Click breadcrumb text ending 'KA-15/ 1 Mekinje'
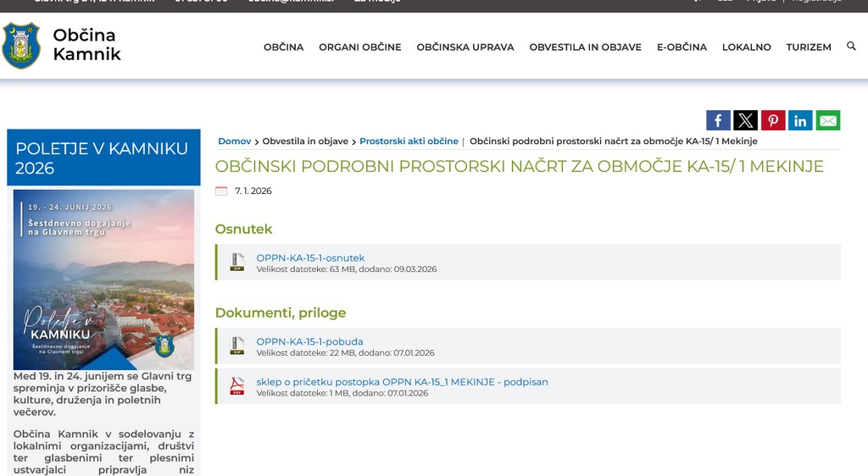The image size is (868, 476). click(x=614, y=141)
